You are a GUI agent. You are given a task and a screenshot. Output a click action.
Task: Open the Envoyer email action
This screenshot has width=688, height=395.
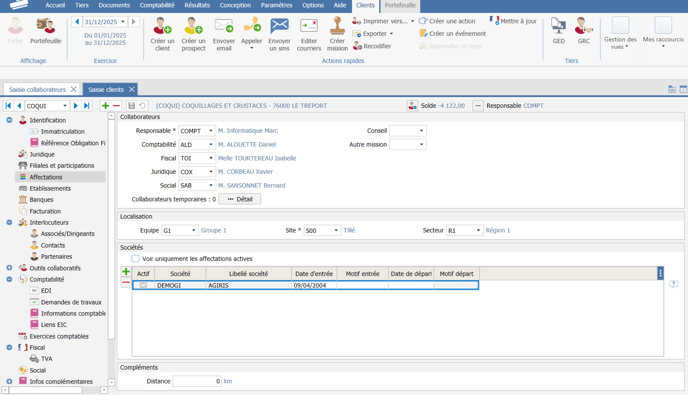pyautogui.click(x=224, y=26)
